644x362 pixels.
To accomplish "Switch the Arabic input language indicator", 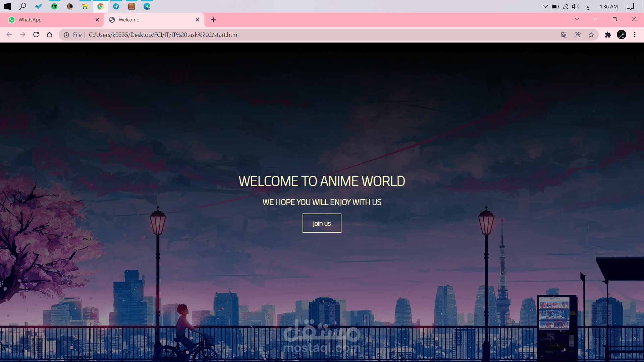I will 588,7.
